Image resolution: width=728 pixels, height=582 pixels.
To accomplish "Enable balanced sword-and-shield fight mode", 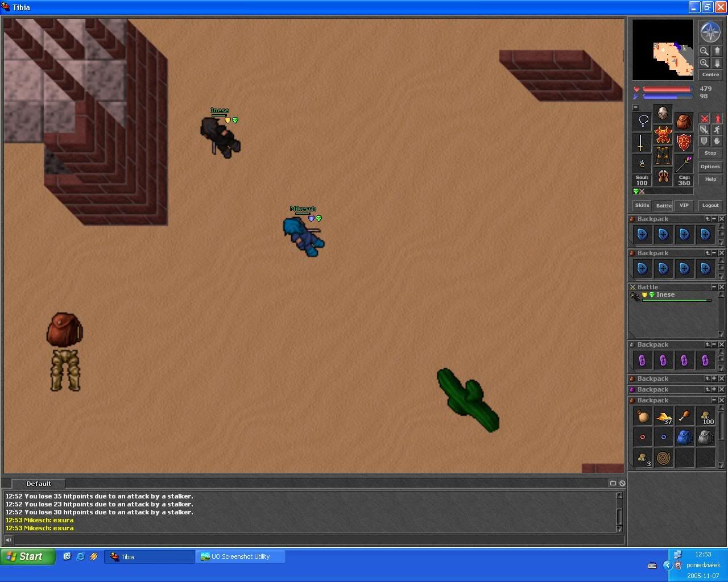I will click(x=704, y=130).
